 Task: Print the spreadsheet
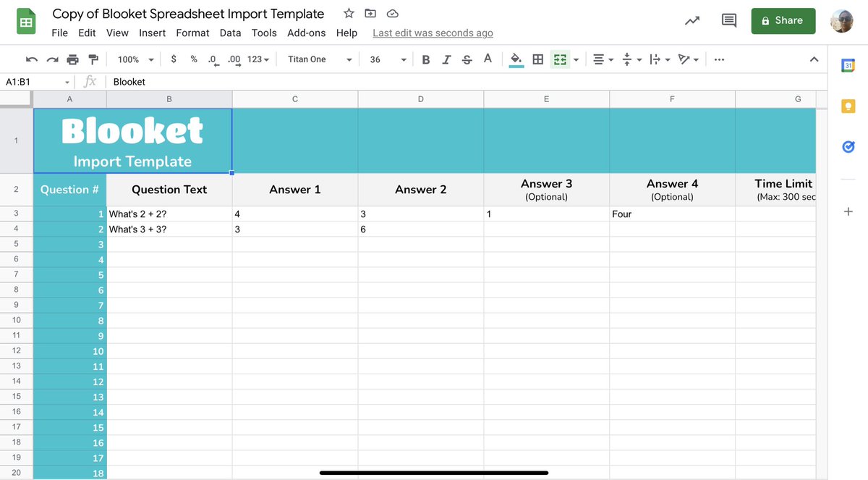[x=72, y=59]
